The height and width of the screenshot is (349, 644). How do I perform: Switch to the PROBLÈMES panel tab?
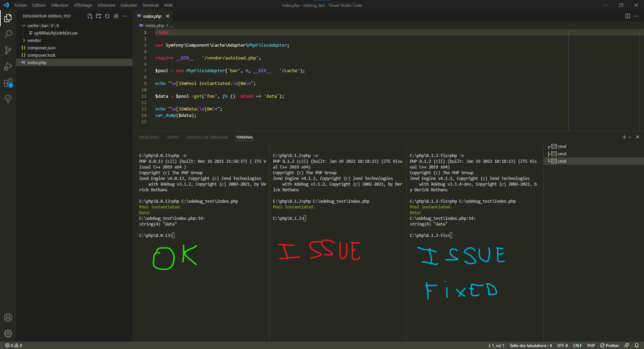click(x=149, y=137)
